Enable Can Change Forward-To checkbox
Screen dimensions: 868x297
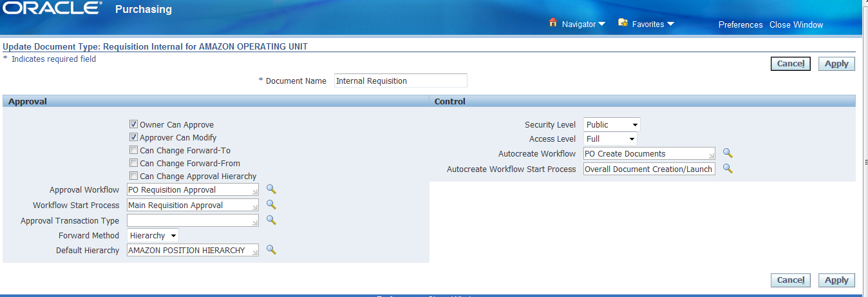pyautogui.click(x=134, y=150)
